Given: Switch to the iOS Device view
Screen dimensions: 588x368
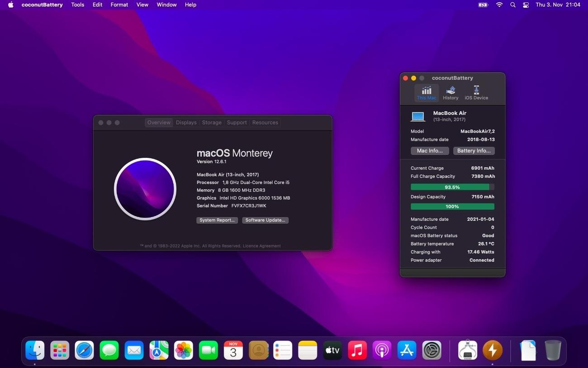Looking at the screenshot, I should [x=476, y=93].
